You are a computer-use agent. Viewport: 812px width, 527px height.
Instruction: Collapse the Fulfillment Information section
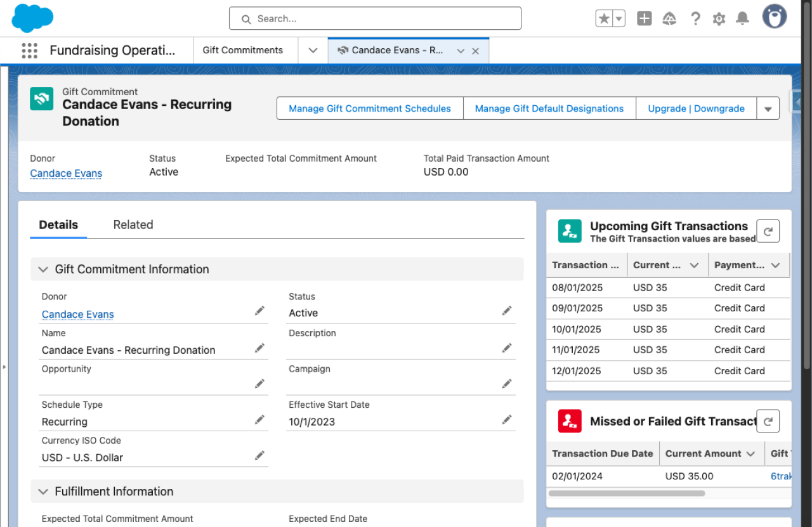tap(43, 491)
